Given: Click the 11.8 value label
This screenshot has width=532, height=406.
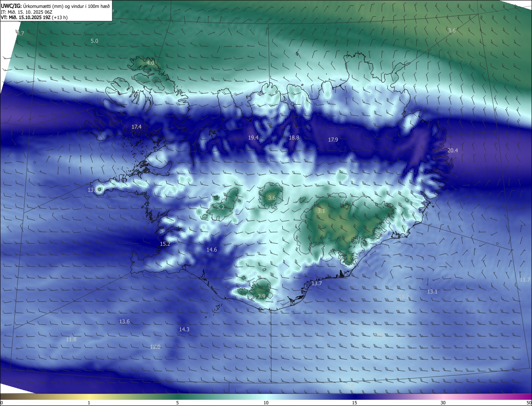Looking at the screenshot, I should pyautogui.click(x=71, y=339).
